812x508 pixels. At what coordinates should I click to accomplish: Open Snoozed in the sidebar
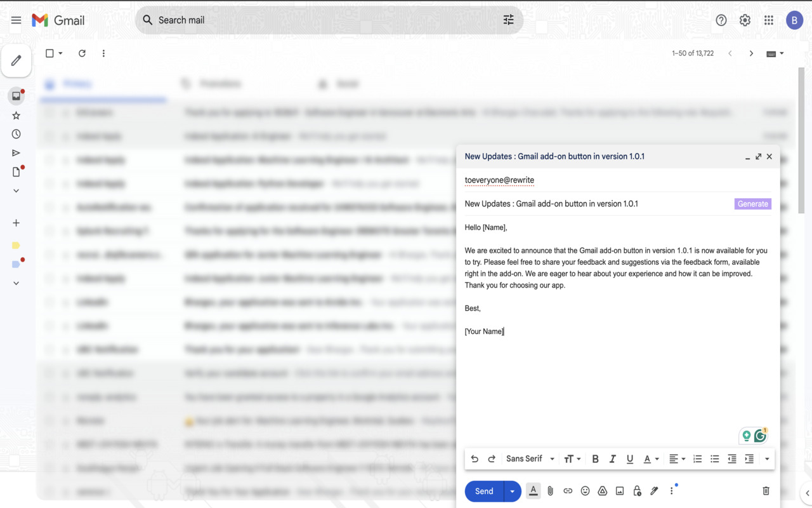(16, 134)
